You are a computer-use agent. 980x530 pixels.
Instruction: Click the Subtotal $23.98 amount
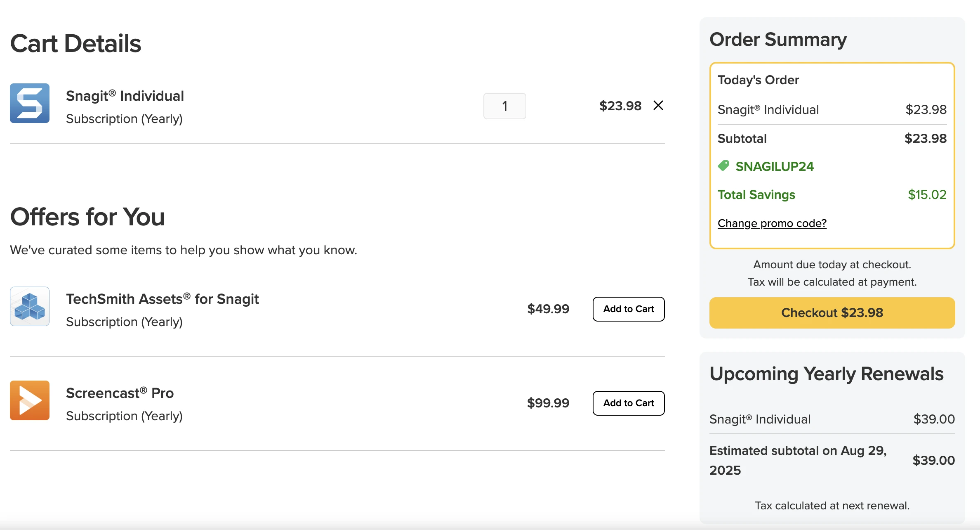pyautogui.click(x=926, y=138)
